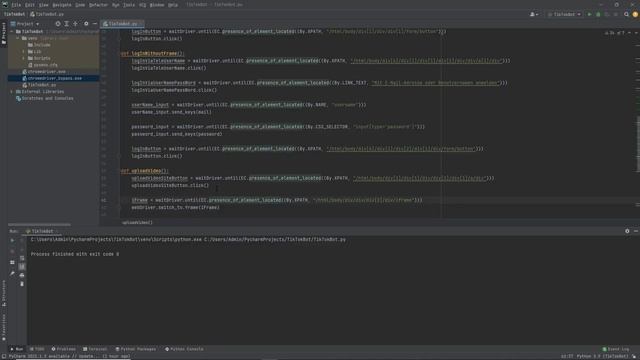Open Project panel options gear

(86, 24)
